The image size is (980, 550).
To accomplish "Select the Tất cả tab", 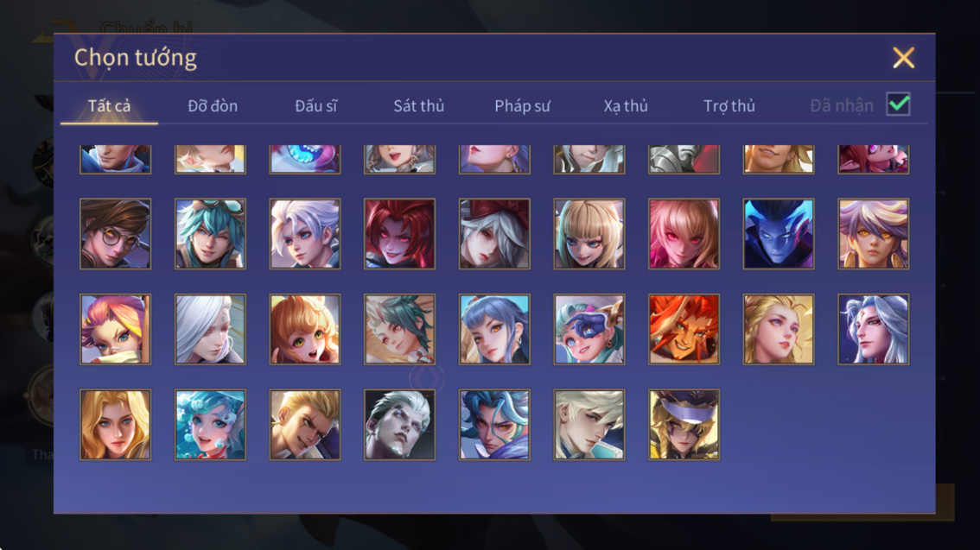I will 110,105.
